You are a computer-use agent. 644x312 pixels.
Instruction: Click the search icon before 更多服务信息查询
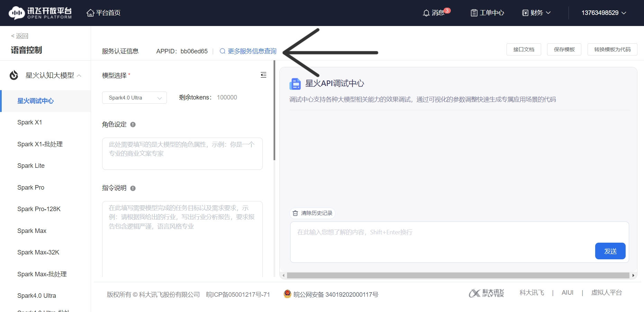coord(223,51)
